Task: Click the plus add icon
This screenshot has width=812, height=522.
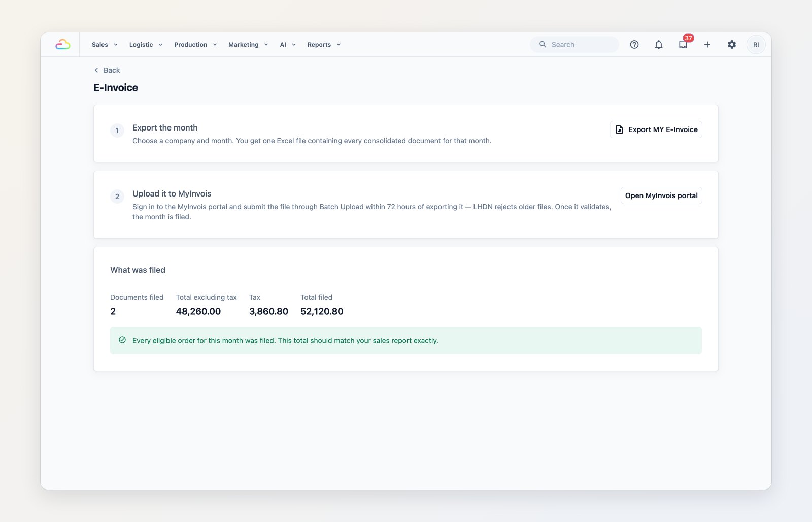Action: (707, 45)
